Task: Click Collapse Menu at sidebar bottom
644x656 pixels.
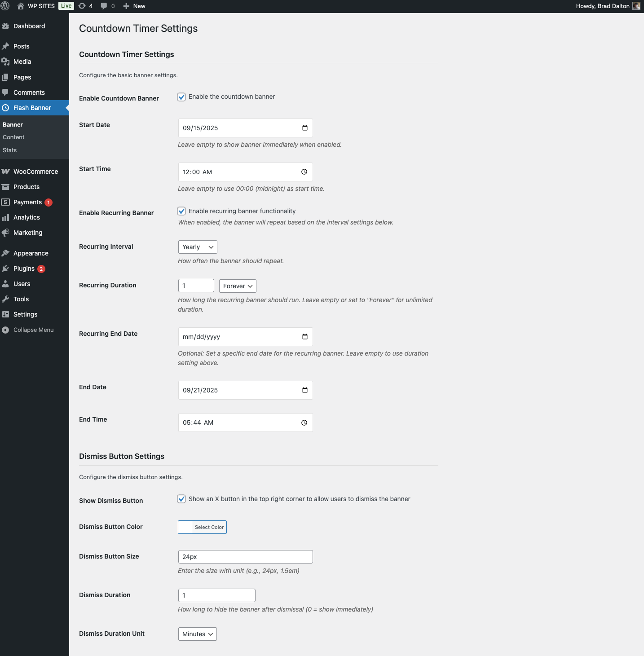Action: (x=33, y=330)
